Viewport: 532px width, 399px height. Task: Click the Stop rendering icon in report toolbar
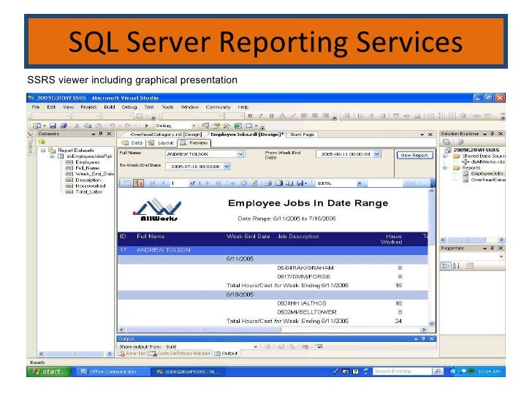coord(243,183)
